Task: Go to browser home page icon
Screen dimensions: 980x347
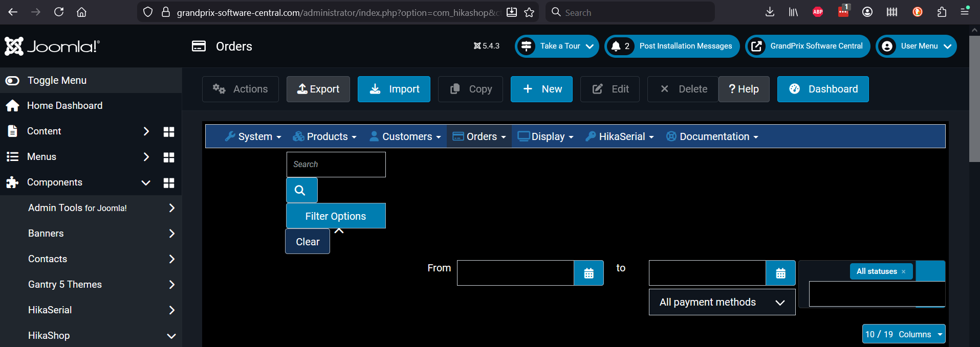Action: pyautogui.click(x=81, y=12)
